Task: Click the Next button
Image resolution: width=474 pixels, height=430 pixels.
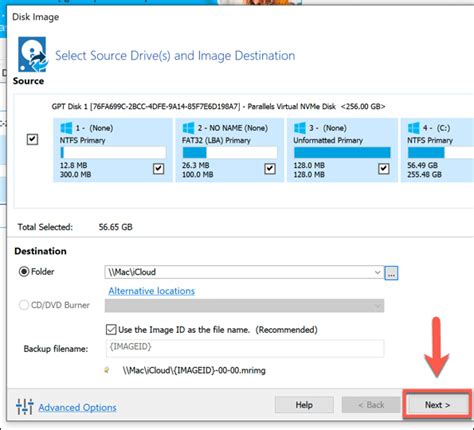Action: (x=437, y=405)
